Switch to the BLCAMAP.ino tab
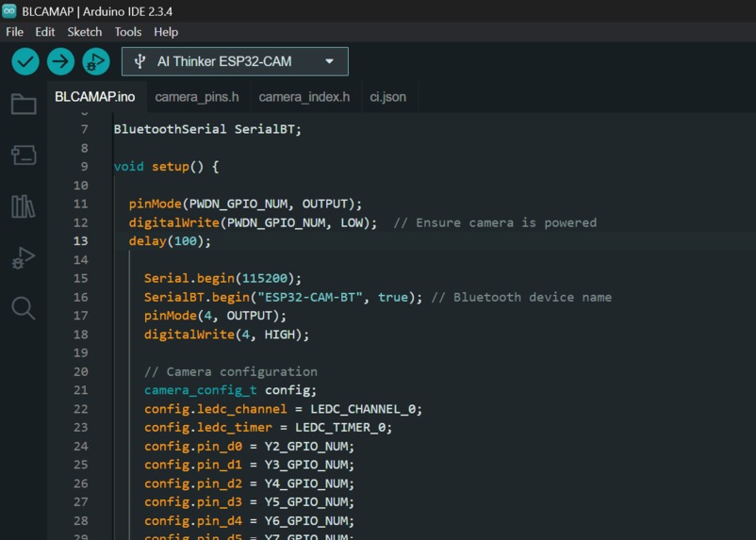The width and height of the screenshot is (756, 540). [95, 97]
